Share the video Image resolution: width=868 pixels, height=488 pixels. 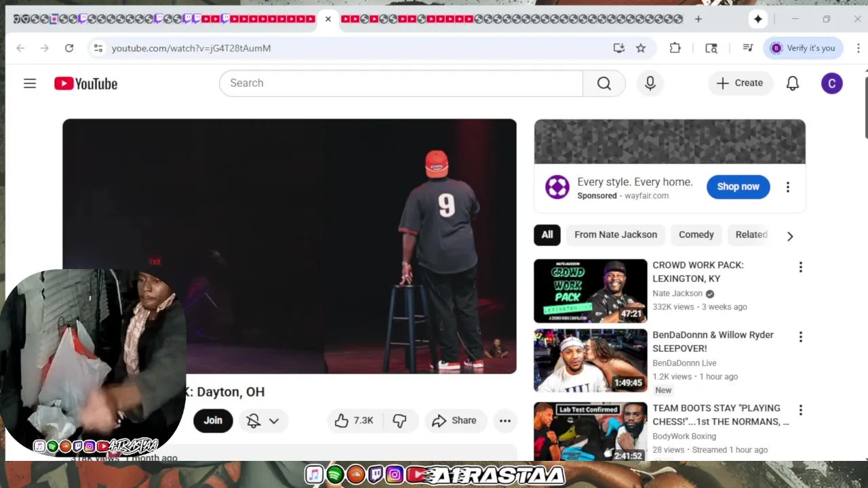(455, 421)
